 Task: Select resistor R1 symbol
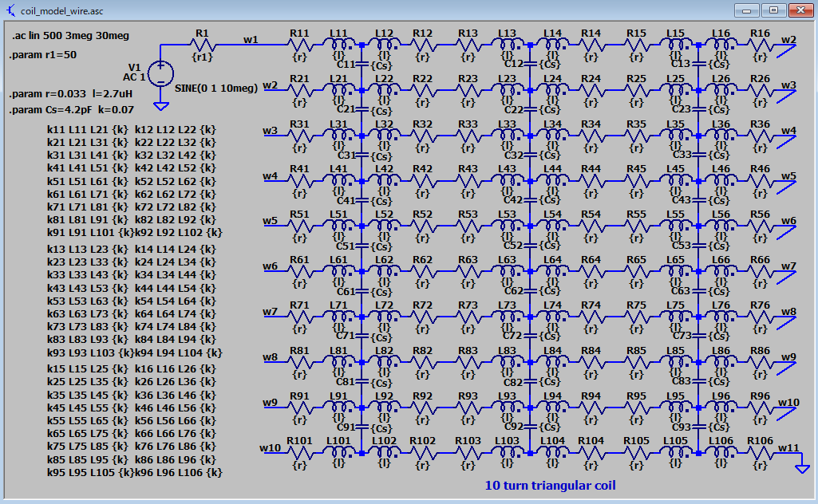(203, 45)
